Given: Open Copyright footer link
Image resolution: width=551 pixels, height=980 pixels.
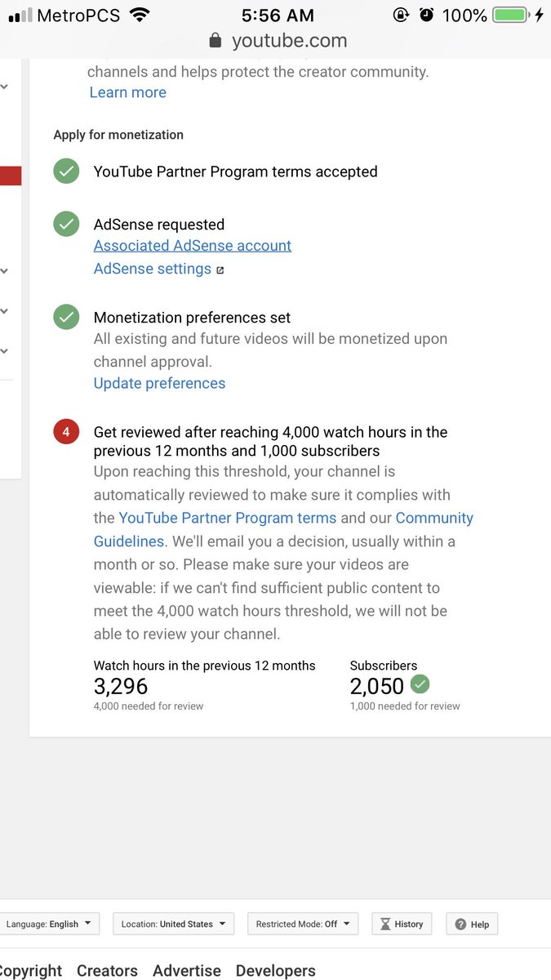Looking at the screenshot, I should [x=31, y=970].
